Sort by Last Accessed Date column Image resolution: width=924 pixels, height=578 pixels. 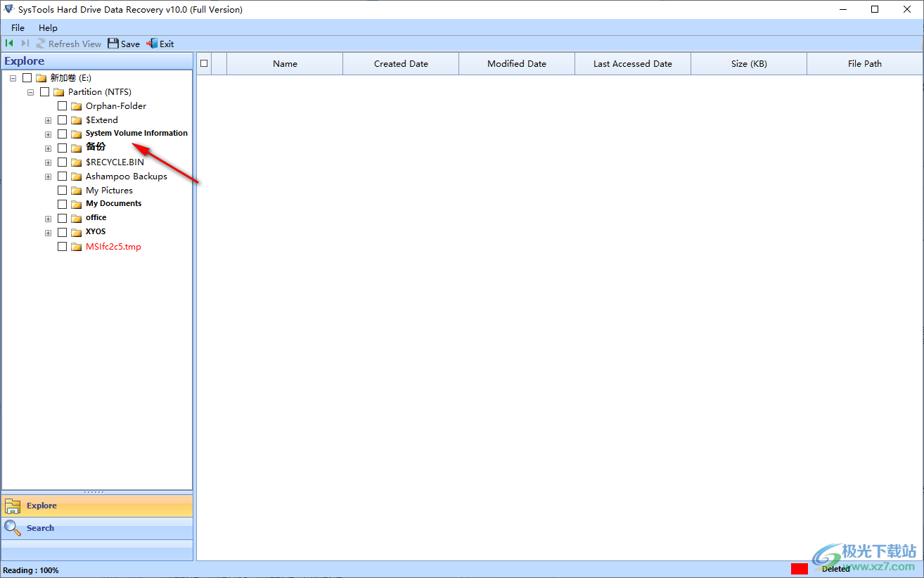pos(633,63)
